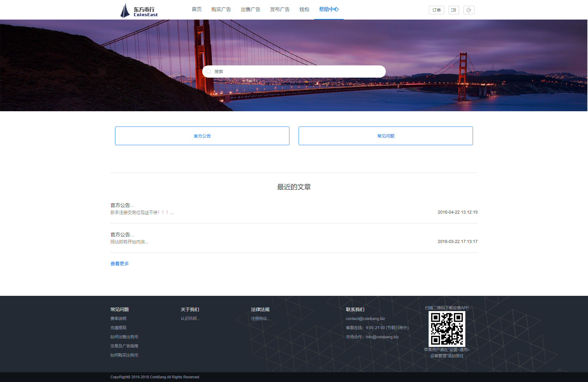Open the wallet icon button in header
This screenshot has height=382, width=588.
pos(454,10)
